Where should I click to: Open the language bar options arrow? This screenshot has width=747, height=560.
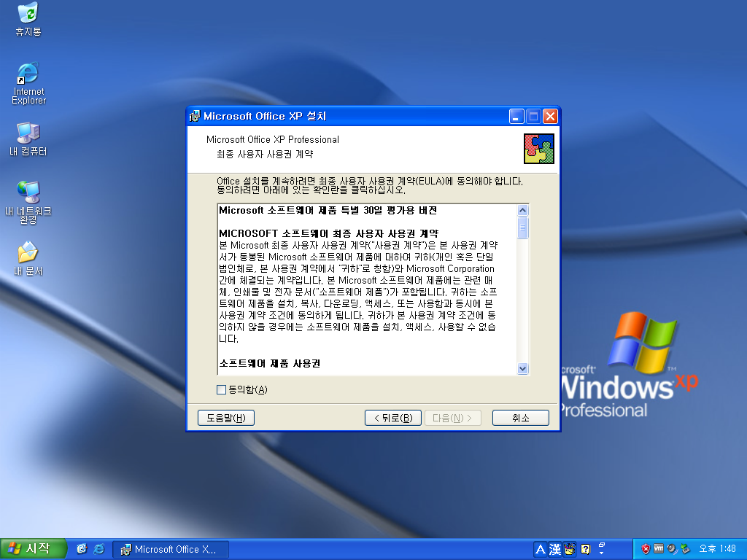pos(601,553)
